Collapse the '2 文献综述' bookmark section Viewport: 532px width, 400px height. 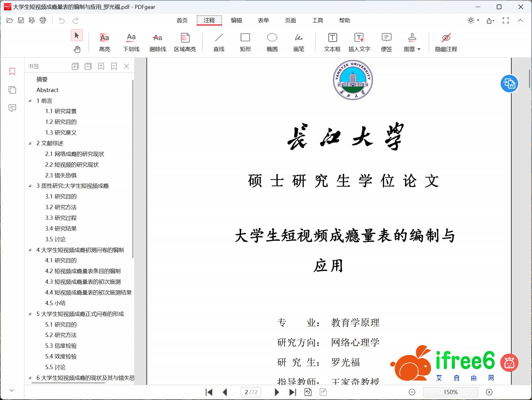[x=30, y=143]
